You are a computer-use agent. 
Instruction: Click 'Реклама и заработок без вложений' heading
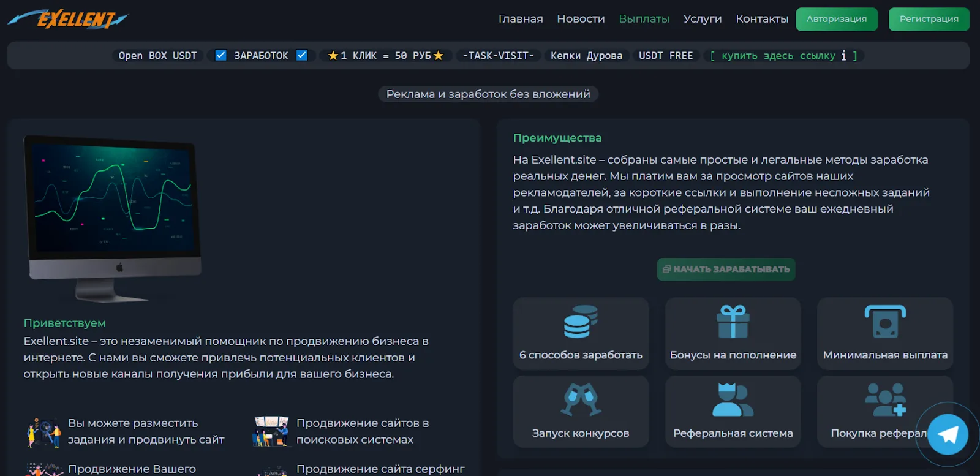(x=488, y=94)
